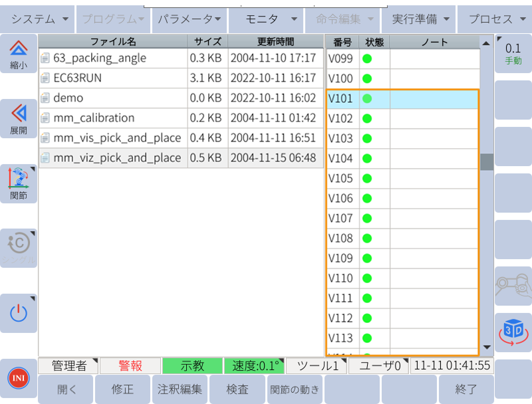Click file icon of demo

(x=45, y=98)
